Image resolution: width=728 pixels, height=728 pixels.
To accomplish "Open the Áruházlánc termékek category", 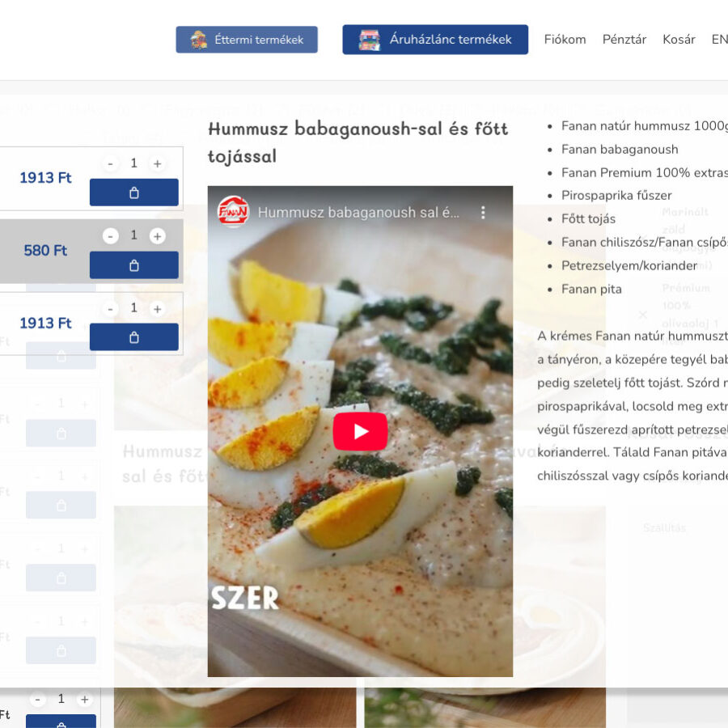I will coord(435,40).
